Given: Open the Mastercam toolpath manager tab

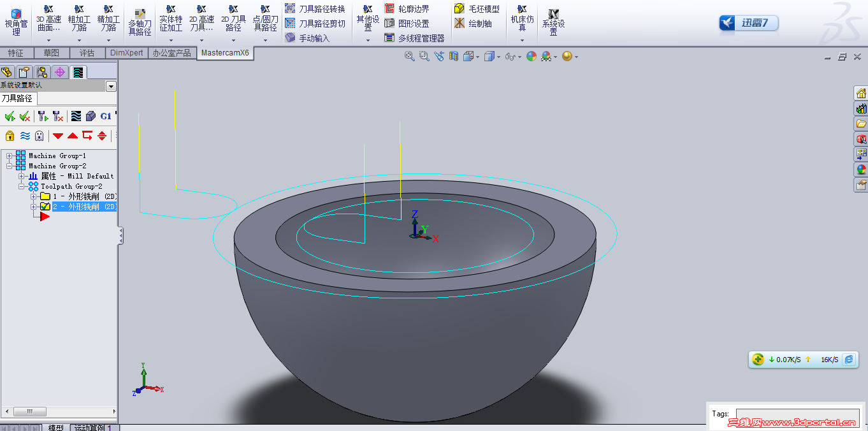Looking at the screenshot, I should click(x=78, y=72).
